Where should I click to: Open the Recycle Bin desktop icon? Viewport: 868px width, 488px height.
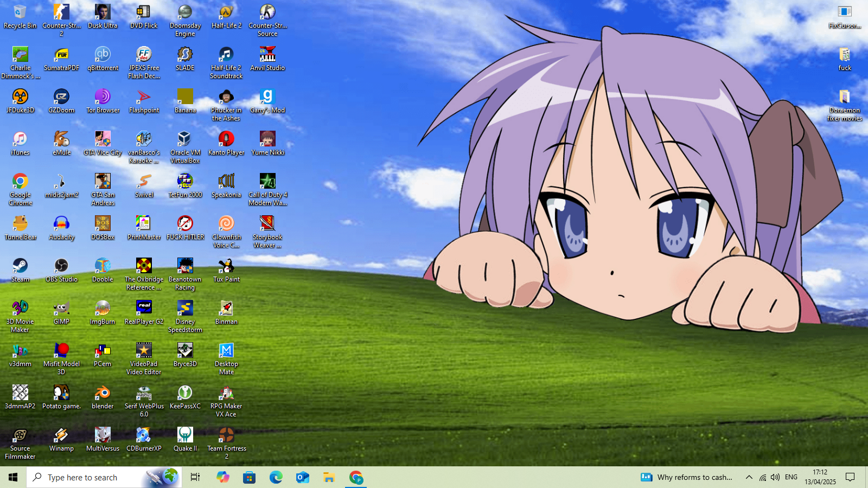pos(20,16)
